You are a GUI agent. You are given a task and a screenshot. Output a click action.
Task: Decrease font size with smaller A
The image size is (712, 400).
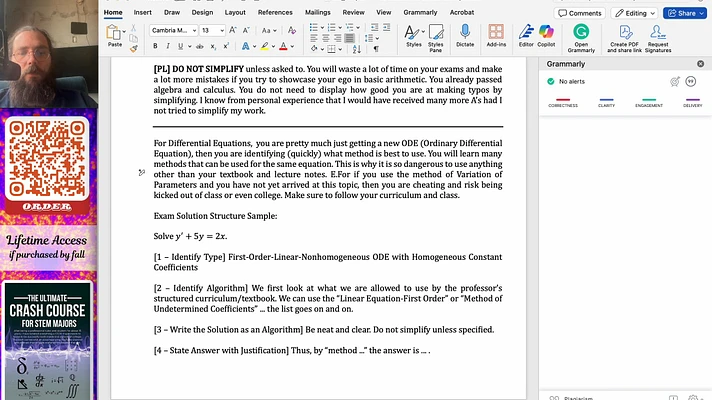tap(246, 30)
